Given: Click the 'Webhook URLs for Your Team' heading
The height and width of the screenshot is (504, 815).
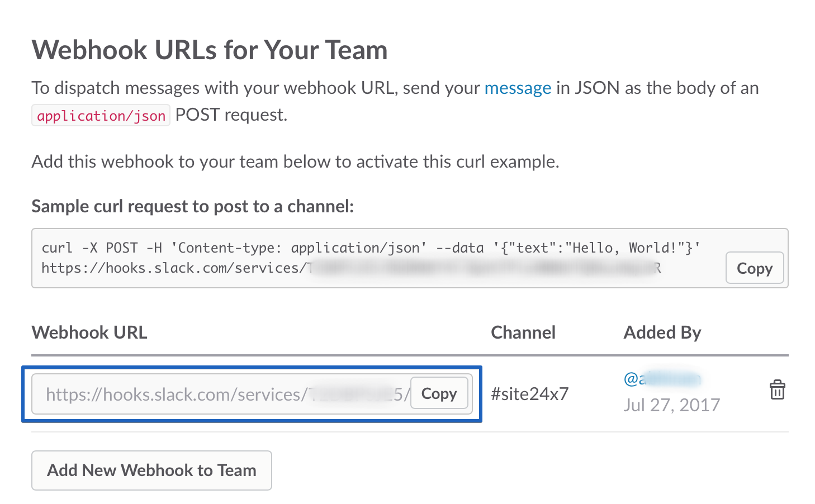Looking at the screenshot, I should tap(210, 50).
